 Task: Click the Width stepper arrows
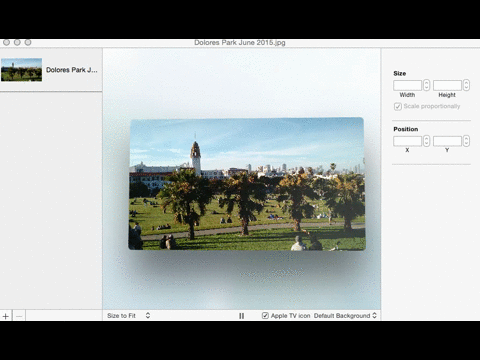(426, 85)
